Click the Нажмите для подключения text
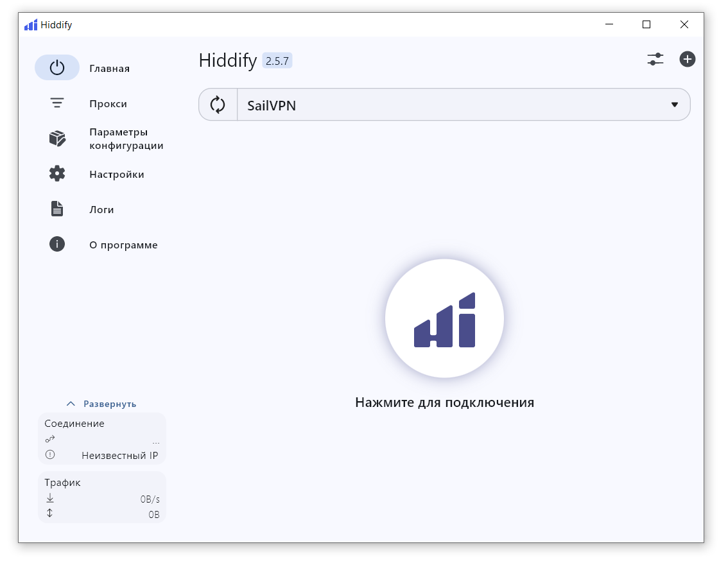 (x=444, y=403)
